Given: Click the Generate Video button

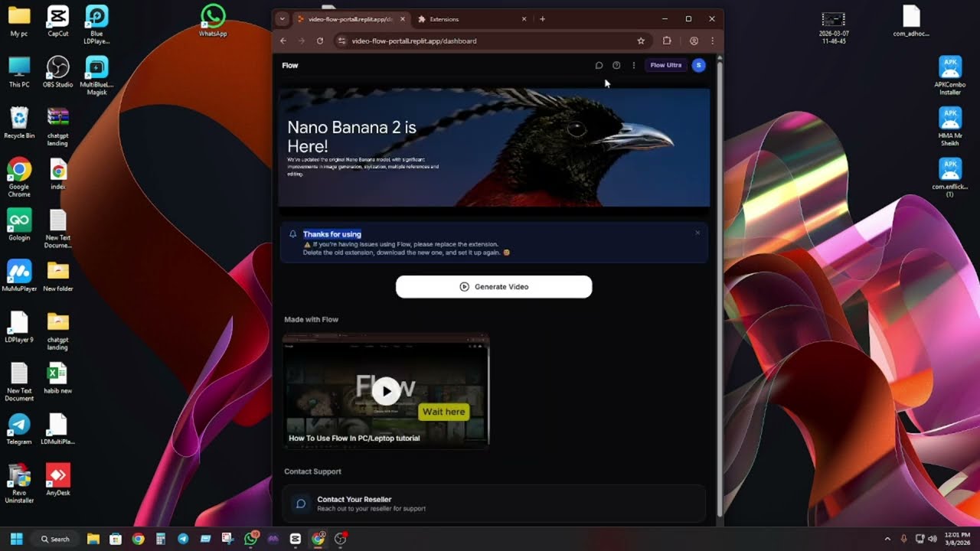Looking at the screenshot, I should (494, 286).
